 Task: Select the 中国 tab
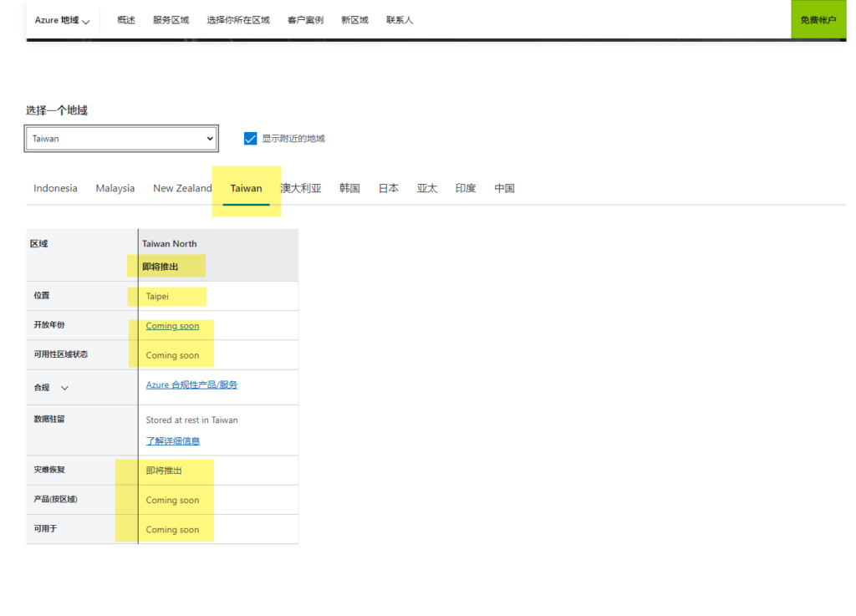click(504, 188)
